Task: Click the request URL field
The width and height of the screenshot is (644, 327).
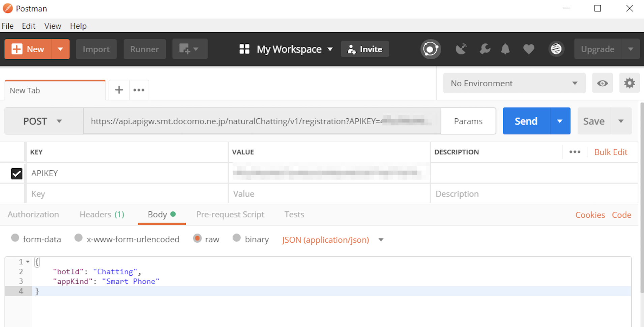Action: (x=262, y=121)
